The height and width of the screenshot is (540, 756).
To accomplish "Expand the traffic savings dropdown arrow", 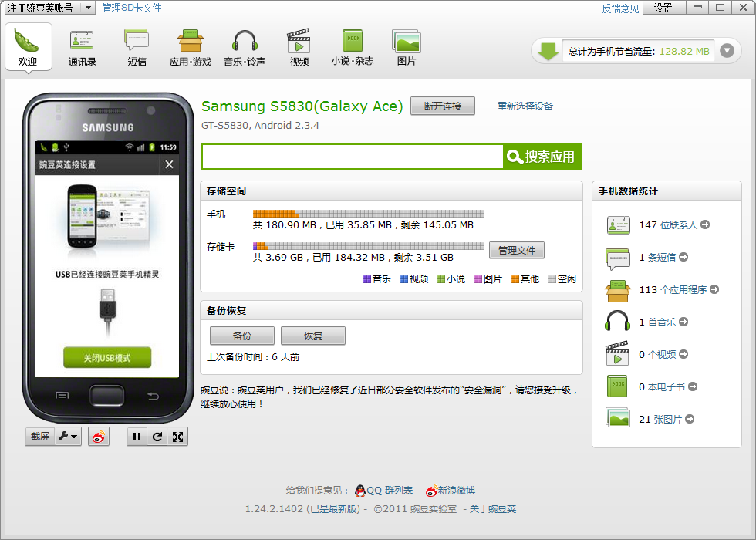I will [x=727, y=51].
